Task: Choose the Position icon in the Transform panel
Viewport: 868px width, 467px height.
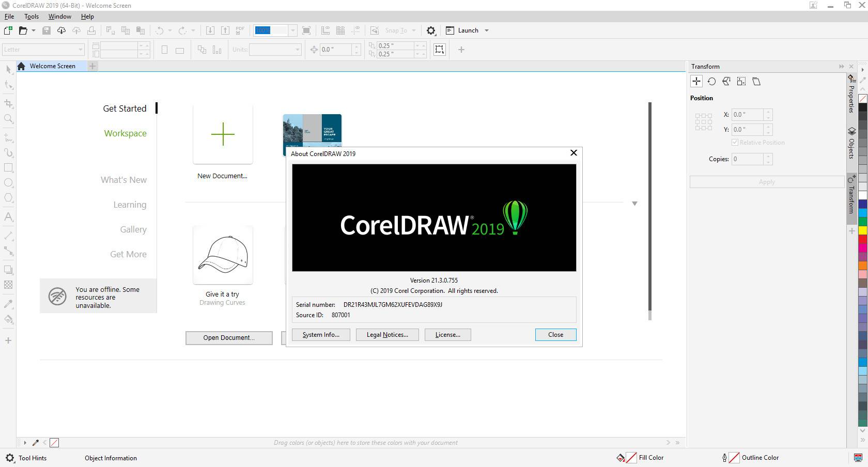Action: tap(696, 81)
